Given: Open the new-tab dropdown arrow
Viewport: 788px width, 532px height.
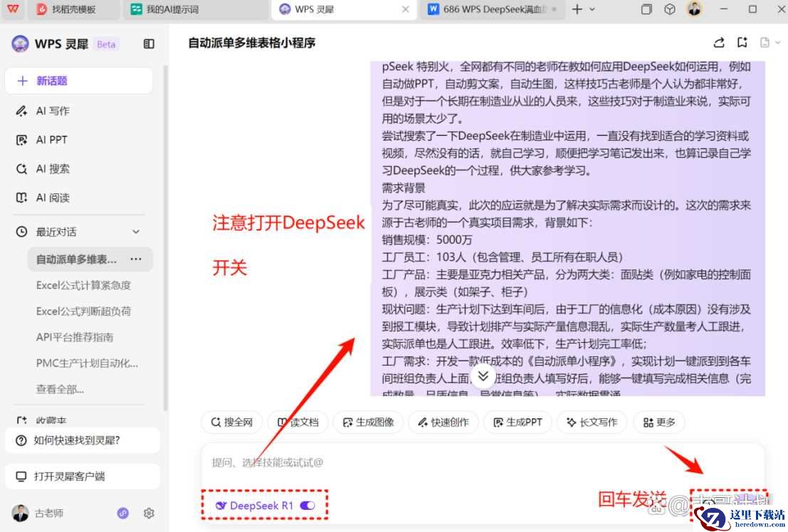Looking at the screenshot, I should [x=592, y=9].
